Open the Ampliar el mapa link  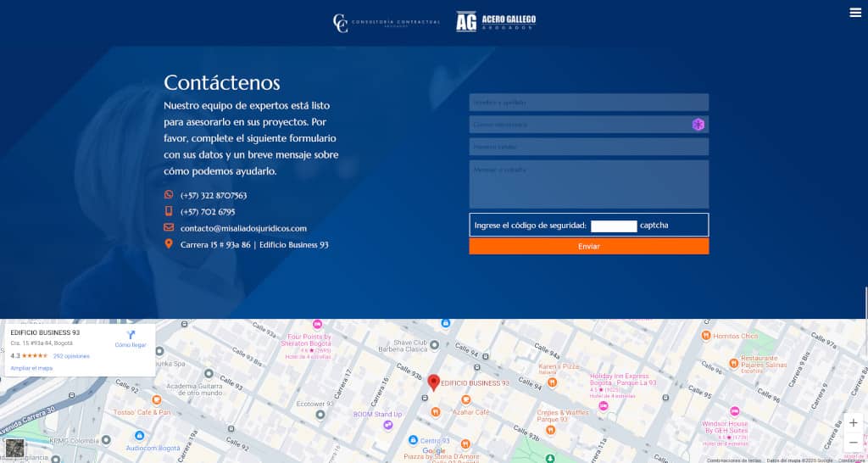(31, 368)
